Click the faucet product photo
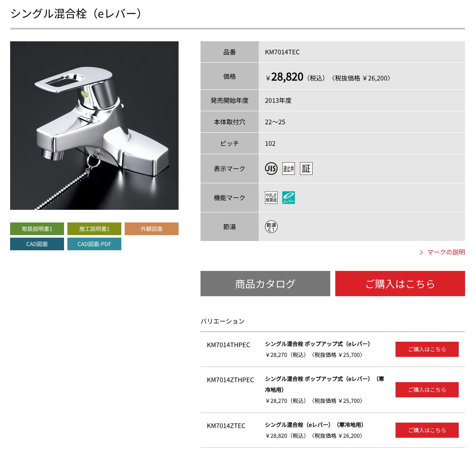 click(94, 126)
